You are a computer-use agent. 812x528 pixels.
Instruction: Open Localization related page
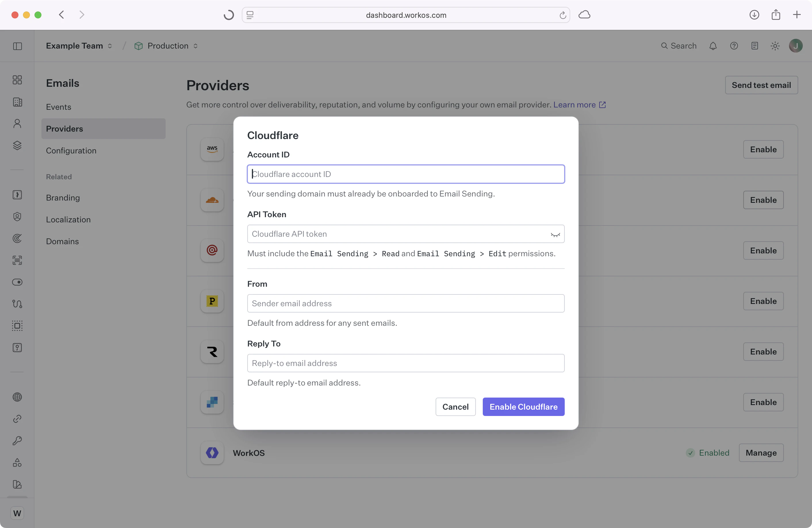point(68,219)
